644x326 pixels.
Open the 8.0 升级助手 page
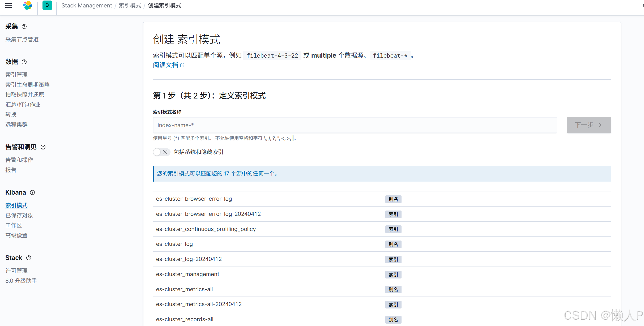21,281
